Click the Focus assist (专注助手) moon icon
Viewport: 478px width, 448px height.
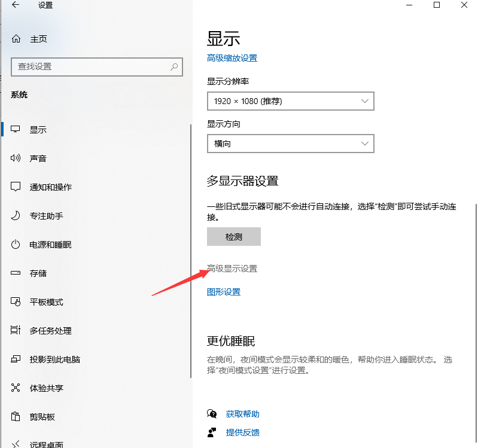(16, 216)
